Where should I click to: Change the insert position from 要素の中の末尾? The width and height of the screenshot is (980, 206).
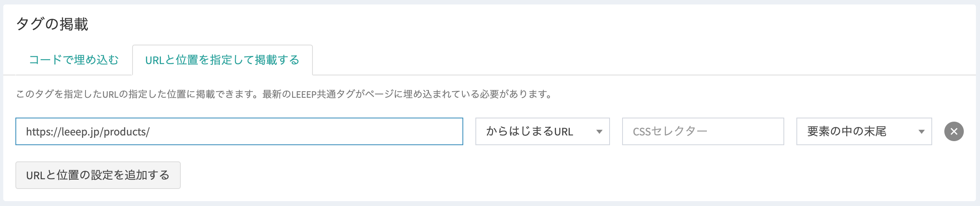864,131
